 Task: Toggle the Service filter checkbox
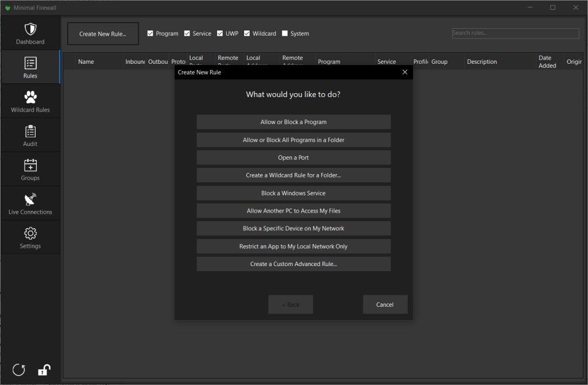point(187,33)
